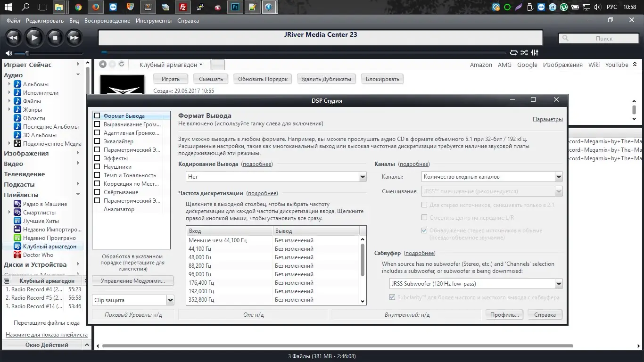Open the Clip защита dropdown
Screen dimensions: 644x362
[x=133, y=300]
